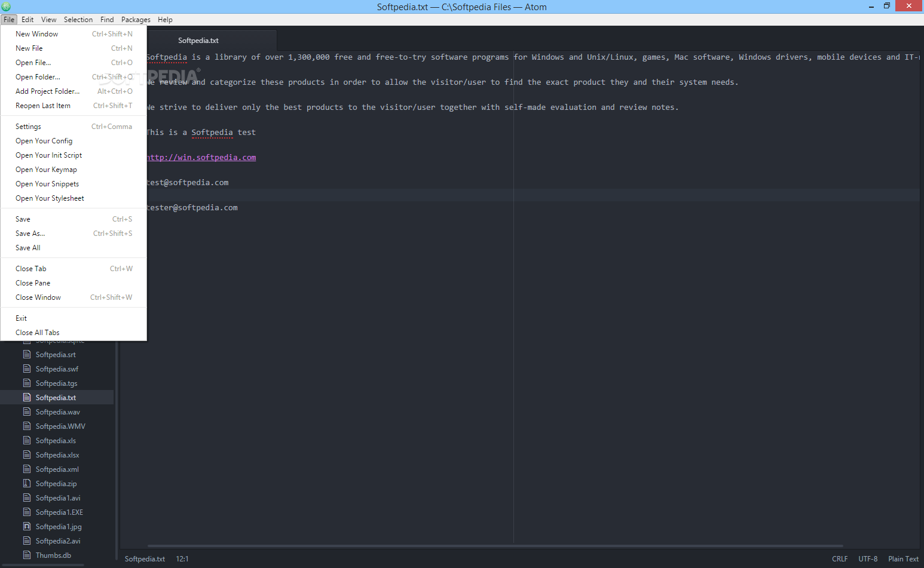Select Open File... menu entry
This screenshot has width=924, height=568.
tap(74, 63)
